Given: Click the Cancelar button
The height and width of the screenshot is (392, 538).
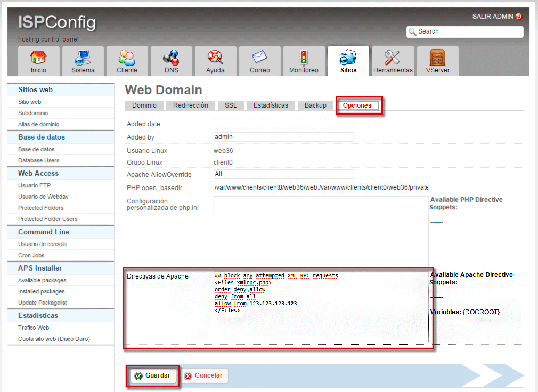Looking at the screenshot, I should (x=204, y=375).
